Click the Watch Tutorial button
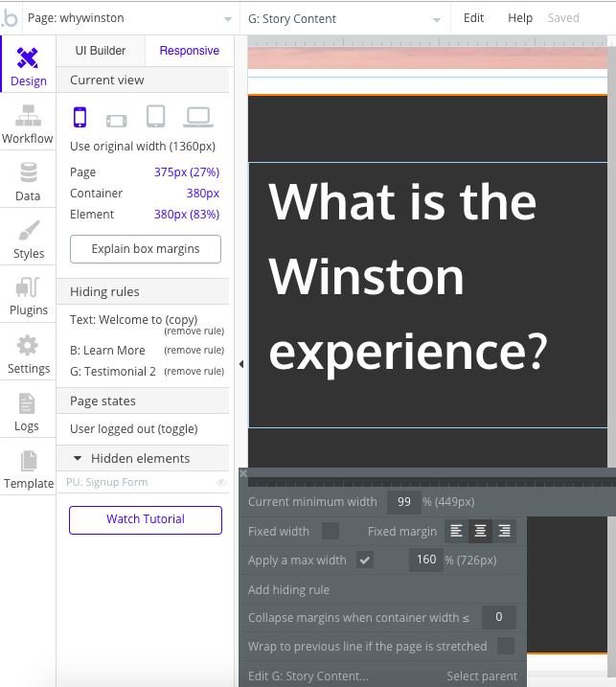This screenshot has width=616, height=687. [x=146, y=519]
